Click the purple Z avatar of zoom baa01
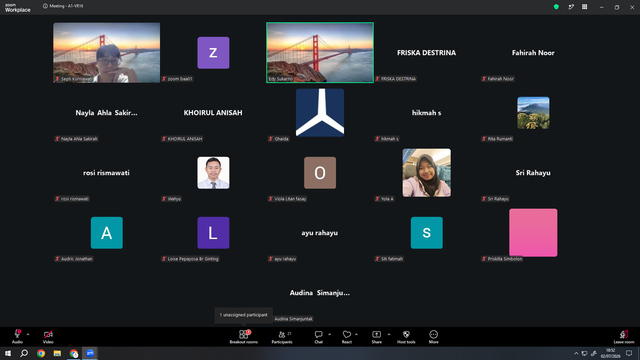The image size is (640, 360). [213, 53]
